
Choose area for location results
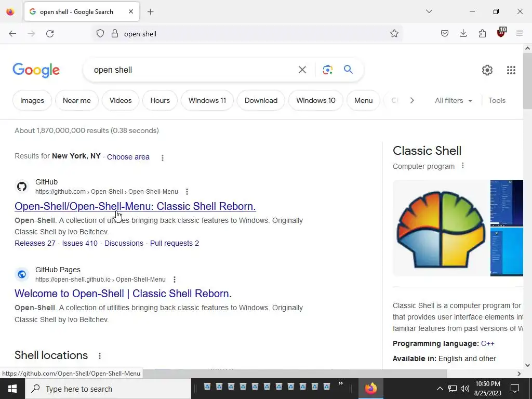click(x=128, y=157)
